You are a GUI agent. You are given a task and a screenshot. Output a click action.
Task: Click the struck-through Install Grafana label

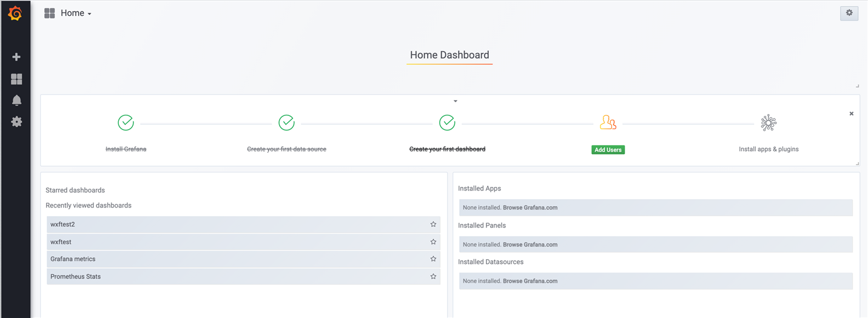pyautogui.click(x=126, y=149)
